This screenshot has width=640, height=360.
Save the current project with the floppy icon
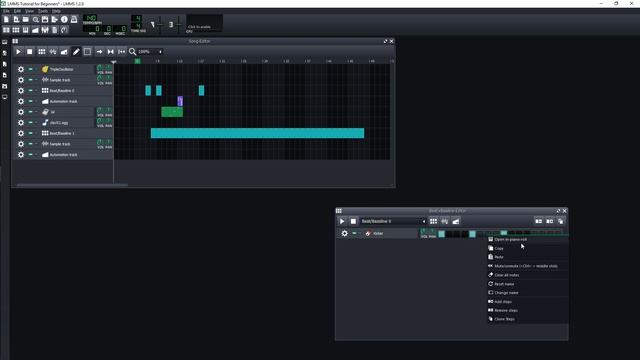45,19
